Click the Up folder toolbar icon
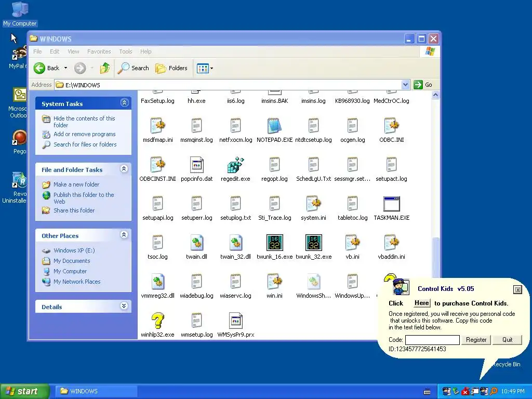The image size is (532, 399). [105, 68]
